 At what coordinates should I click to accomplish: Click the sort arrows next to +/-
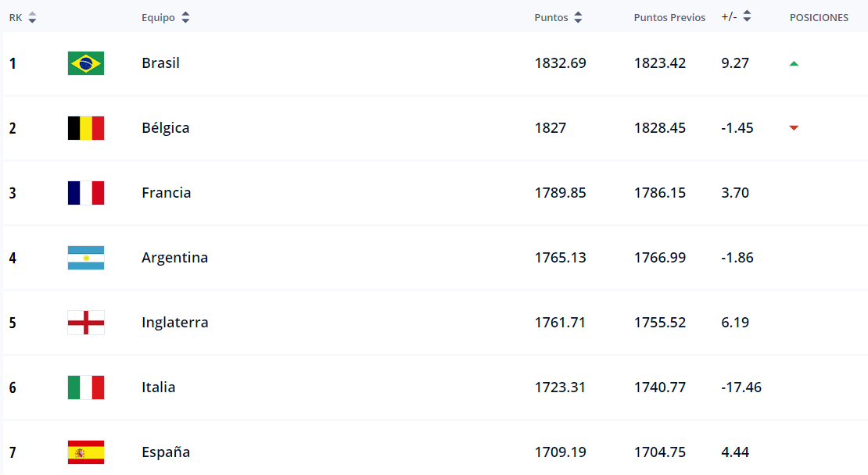tap(748, 15)
